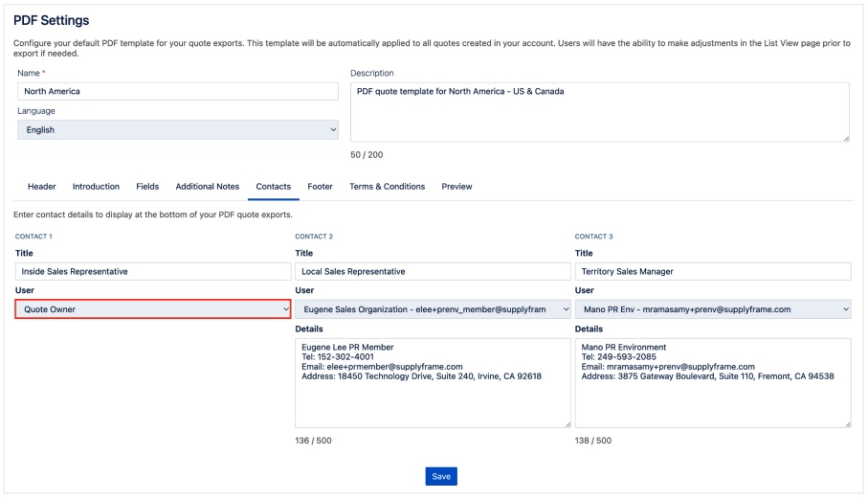Click the Territory Sales Manager title field

713,271
